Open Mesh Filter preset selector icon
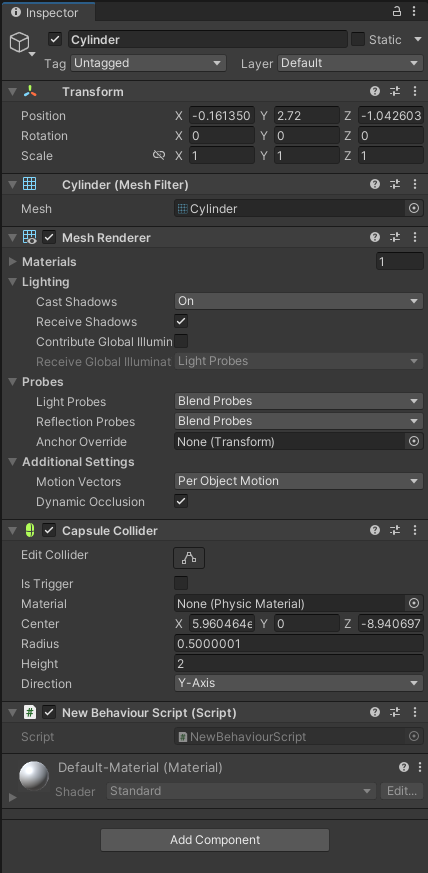 395,184
